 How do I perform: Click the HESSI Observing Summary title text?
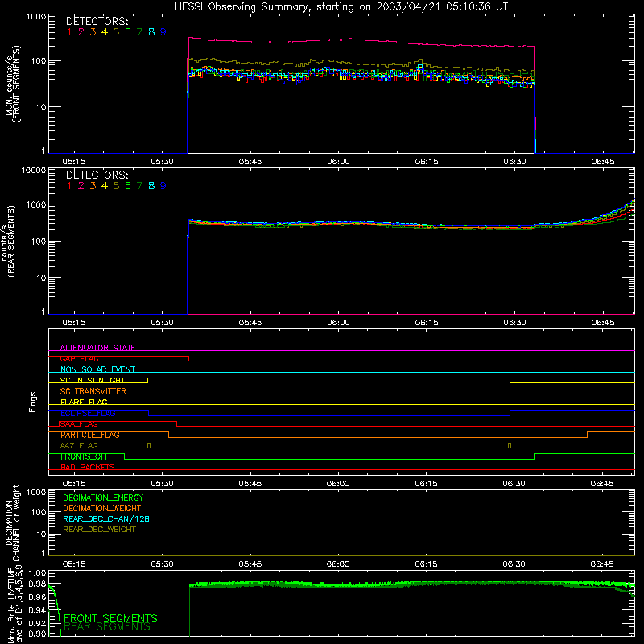coord(341,6)
